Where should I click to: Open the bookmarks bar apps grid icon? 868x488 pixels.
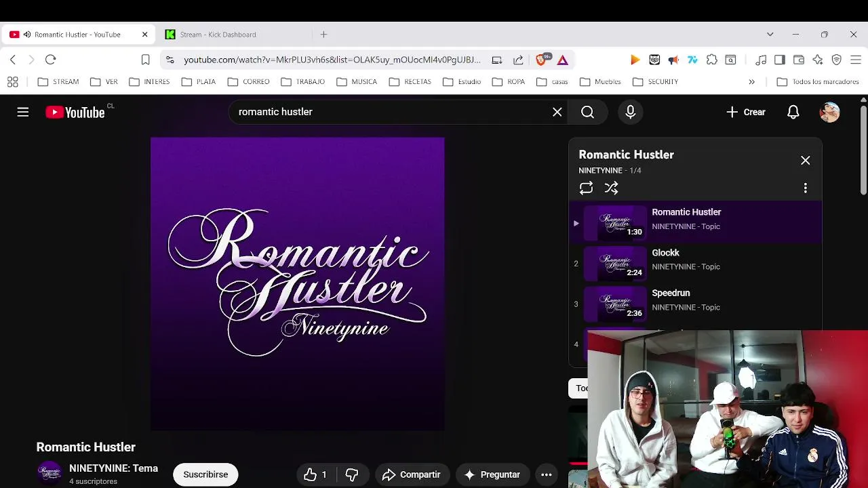tap(12, 81)
